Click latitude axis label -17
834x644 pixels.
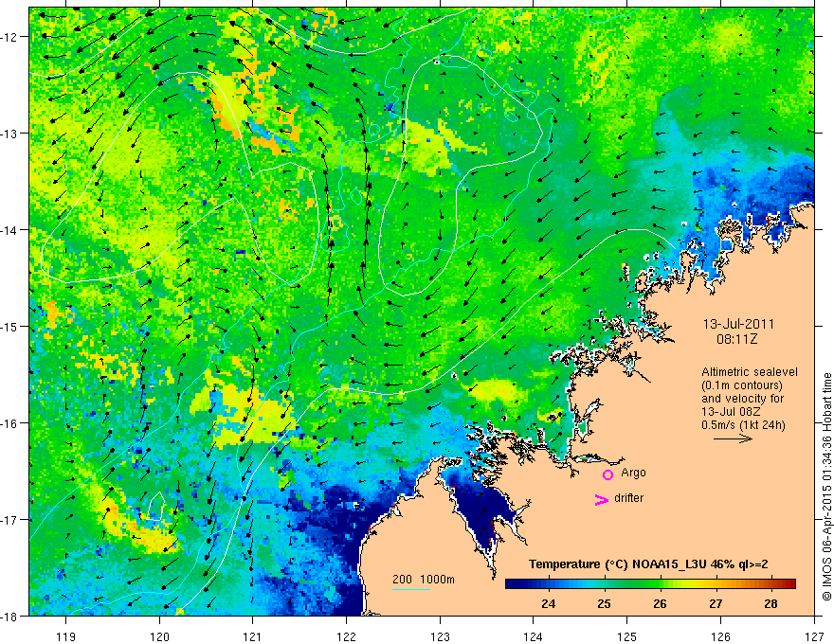coord(9,519)
